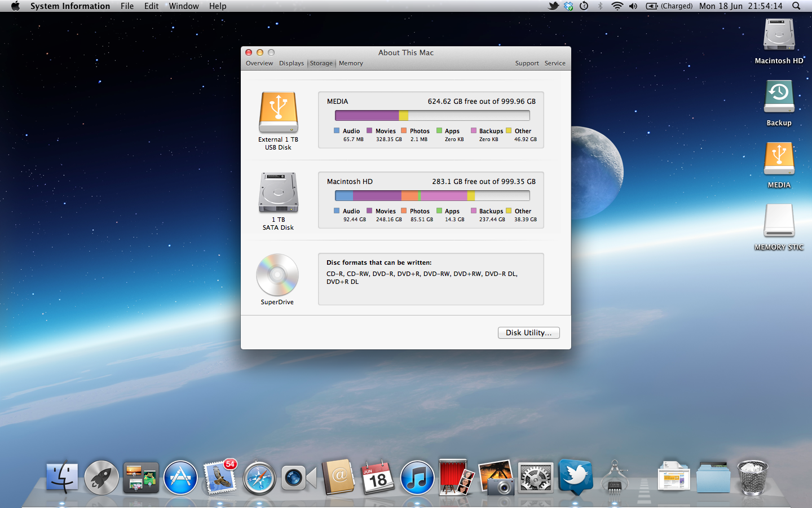Open the Window menu
The image size is (812, 508).
coord(184,6)
